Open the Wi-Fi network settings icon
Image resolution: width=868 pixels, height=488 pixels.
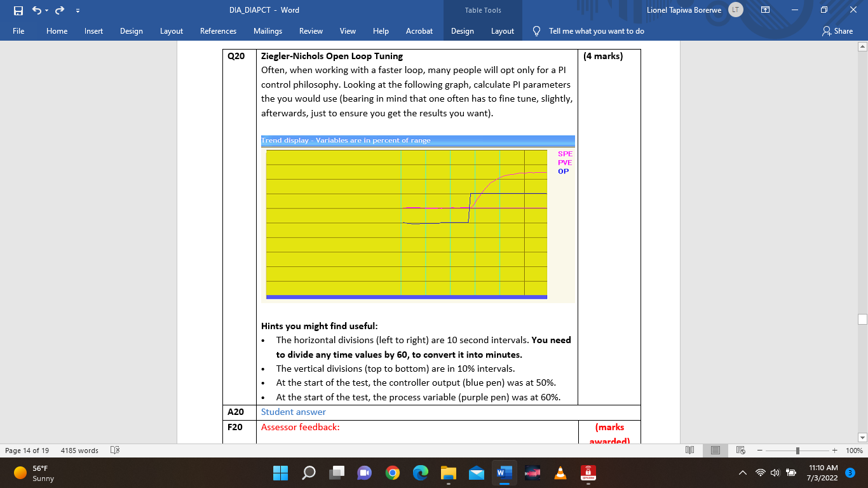click(x=761, y=473)
